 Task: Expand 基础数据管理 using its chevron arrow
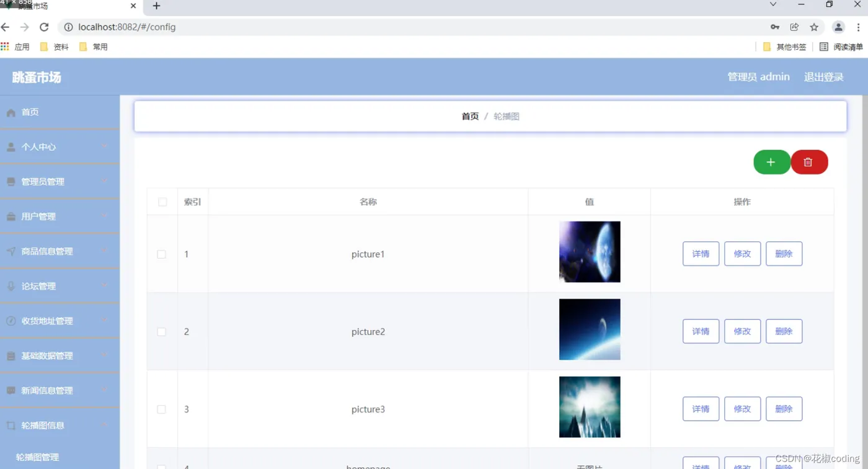(104, 355)
